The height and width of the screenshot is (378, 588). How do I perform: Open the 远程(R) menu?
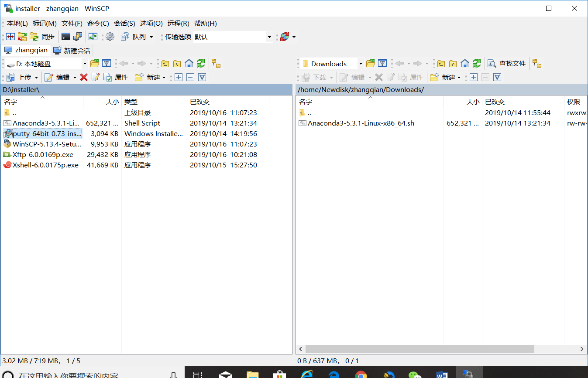coord(179,24)
